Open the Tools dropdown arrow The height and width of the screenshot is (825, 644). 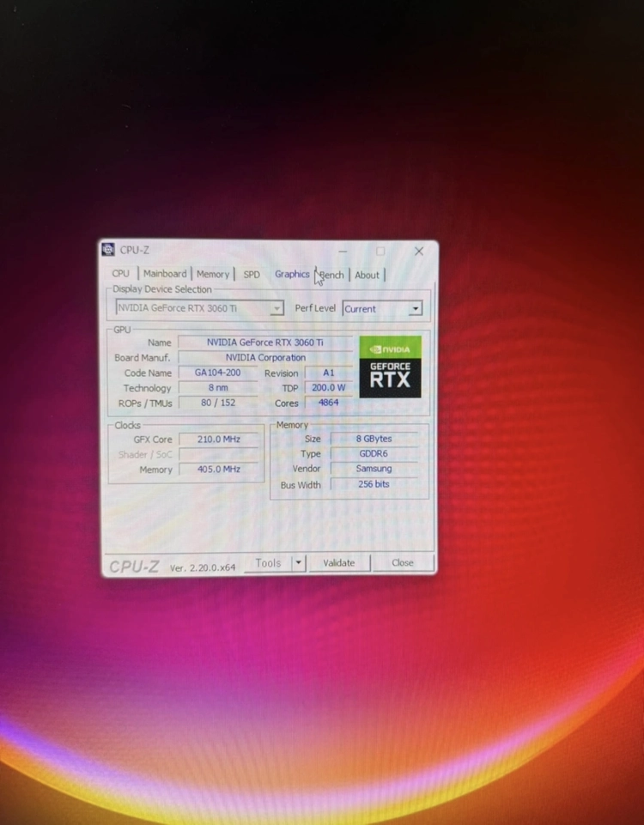[298, 563]
